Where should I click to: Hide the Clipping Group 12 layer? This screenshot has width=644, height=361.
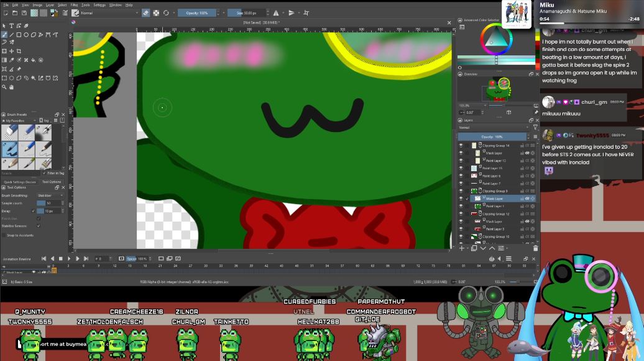point(461,214)
